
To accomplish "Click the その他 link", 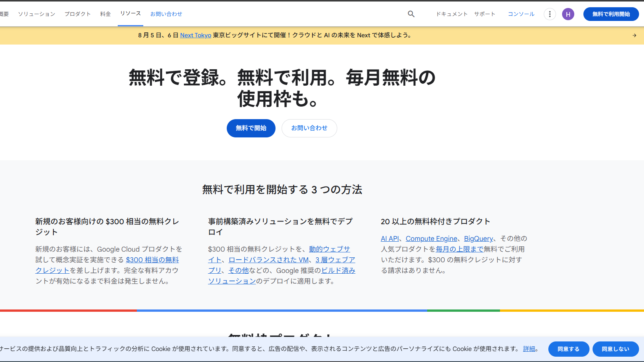I will coord(239,271).
